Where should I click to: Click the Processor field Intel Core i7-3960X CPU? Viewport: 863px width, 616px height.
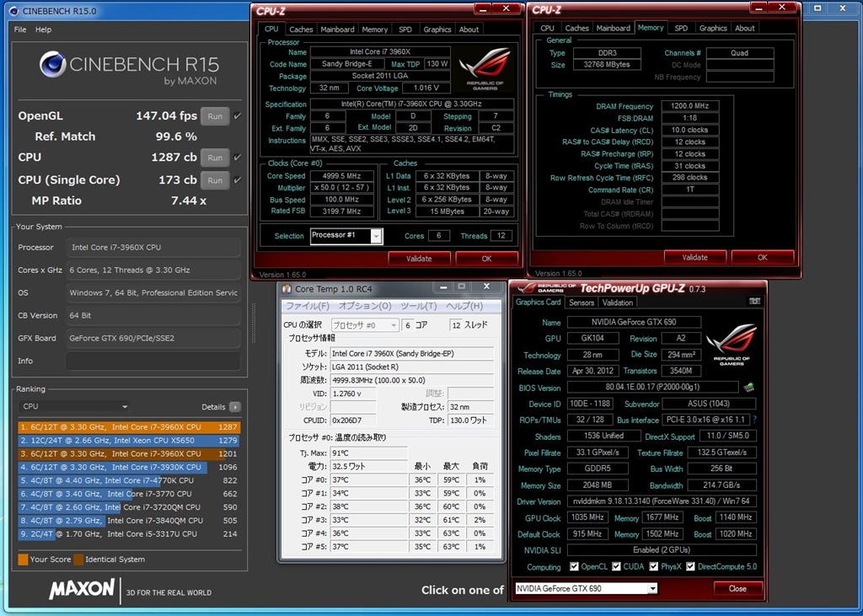[x=153, y=248]
